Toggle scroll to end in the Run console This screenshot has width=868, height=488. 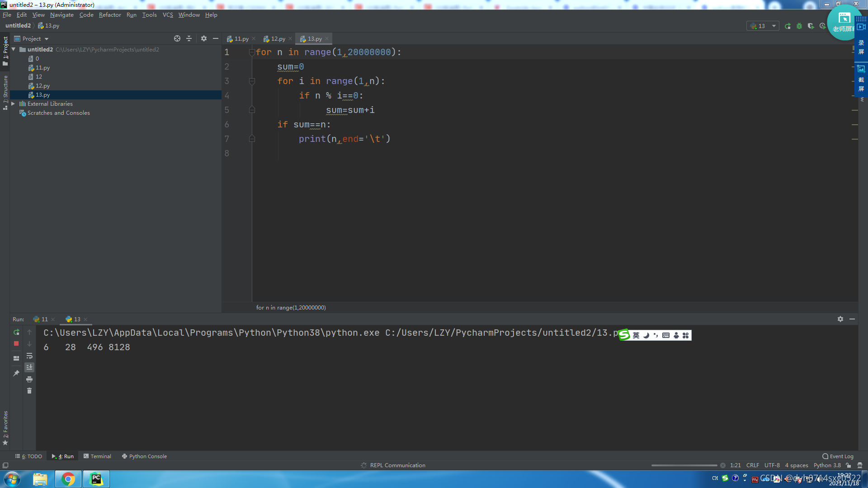pos(29,367)
